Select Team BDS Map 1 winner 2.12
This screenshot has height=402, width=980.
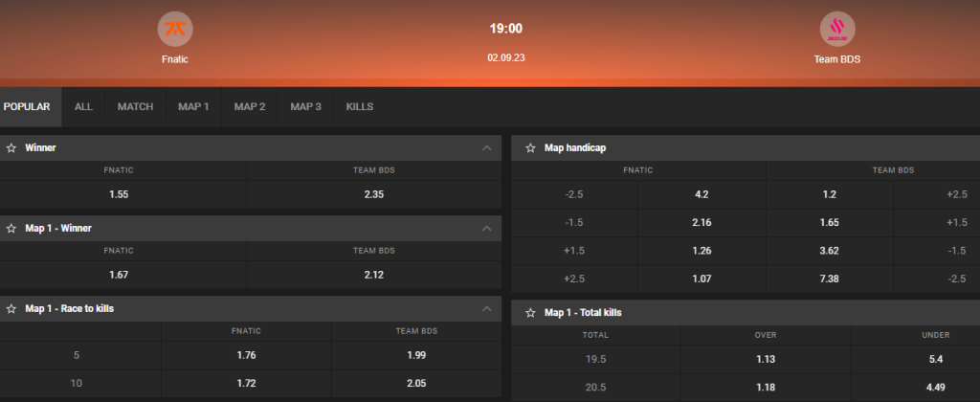(374, 275)
